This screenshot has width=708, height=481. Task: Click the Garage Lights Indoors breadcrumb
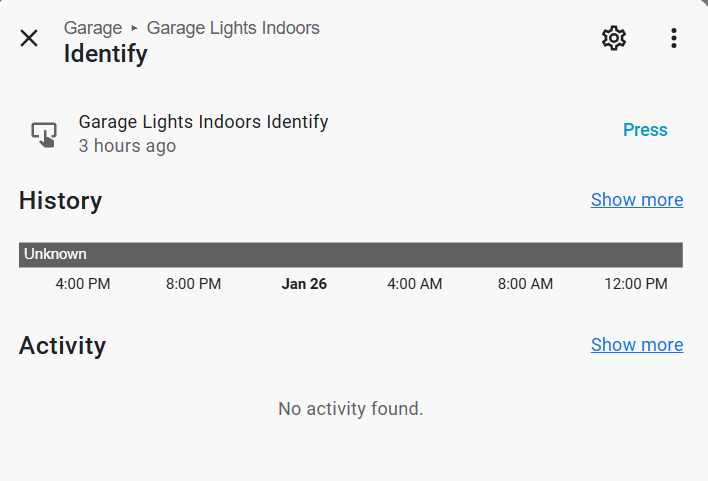pos(233,28)
